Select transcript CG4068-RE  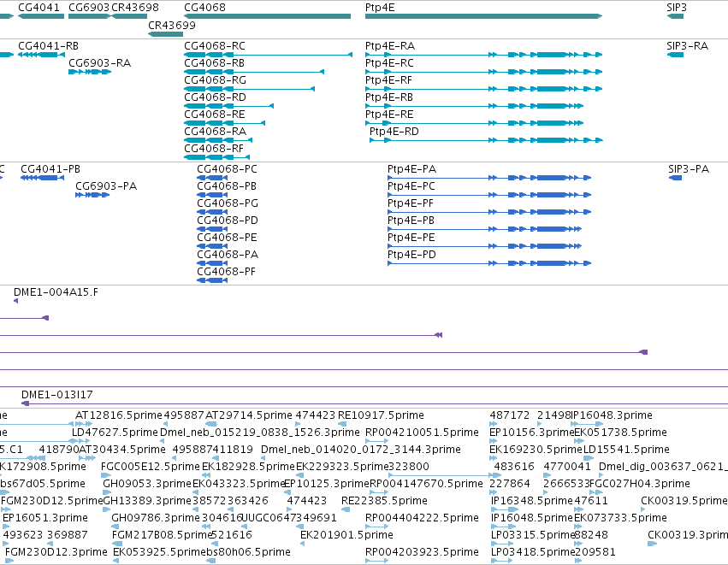coord(215,115)
